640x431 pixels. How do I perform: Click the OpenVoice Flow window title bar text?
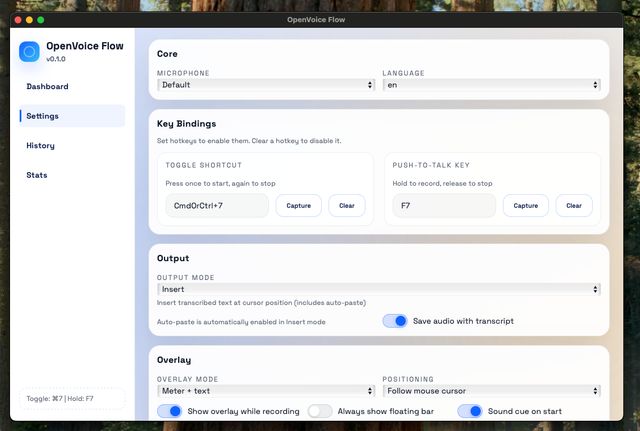pos(316,20)
